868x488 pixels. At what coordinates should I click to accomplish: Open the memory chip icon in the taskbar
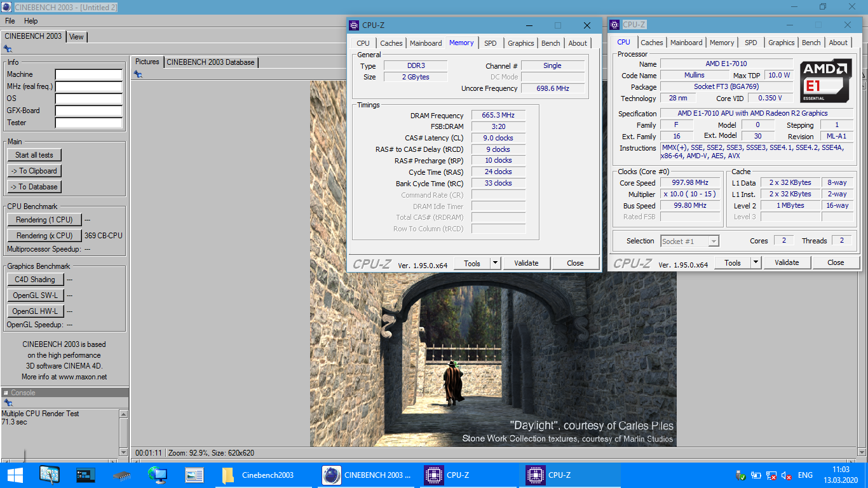(x=122, y=475)
